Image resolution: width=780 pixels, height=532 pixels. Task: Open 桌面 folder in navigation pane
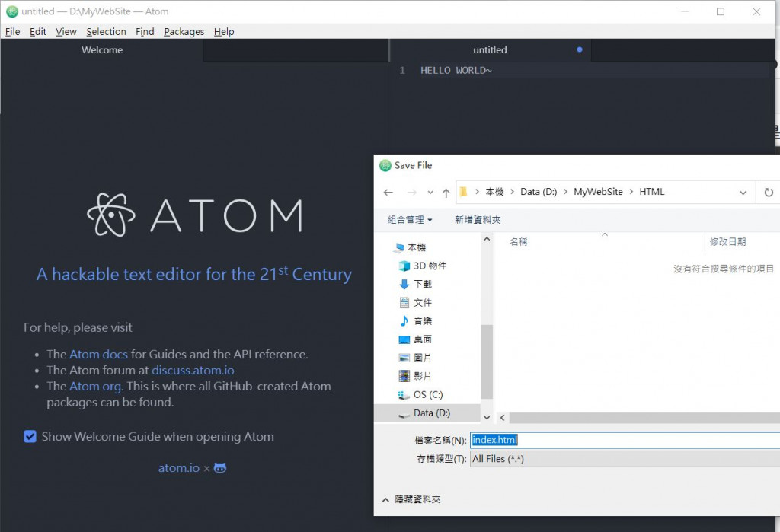point(416,339)
